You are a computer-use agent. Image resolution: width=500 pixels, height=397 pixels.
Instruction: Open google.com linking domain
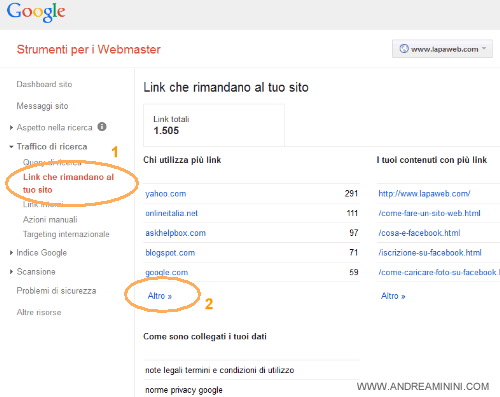[x=166, y=273]
